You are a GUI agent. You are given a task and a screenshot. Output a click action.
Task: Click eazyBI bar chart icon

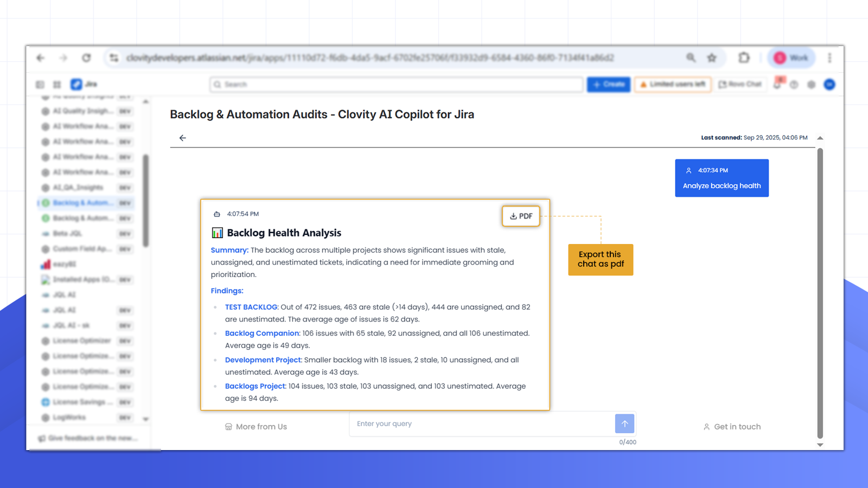pos(46,264)
